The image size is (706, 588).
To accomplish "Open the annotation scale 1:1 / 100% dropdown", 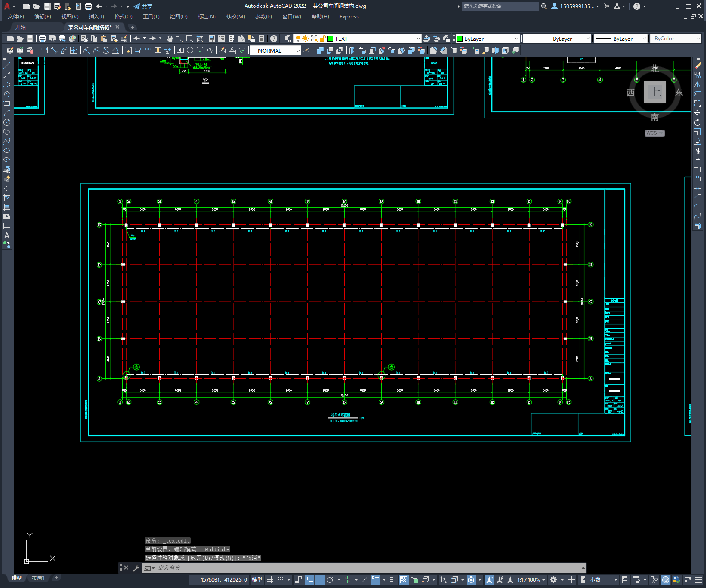I will [531, 580].
